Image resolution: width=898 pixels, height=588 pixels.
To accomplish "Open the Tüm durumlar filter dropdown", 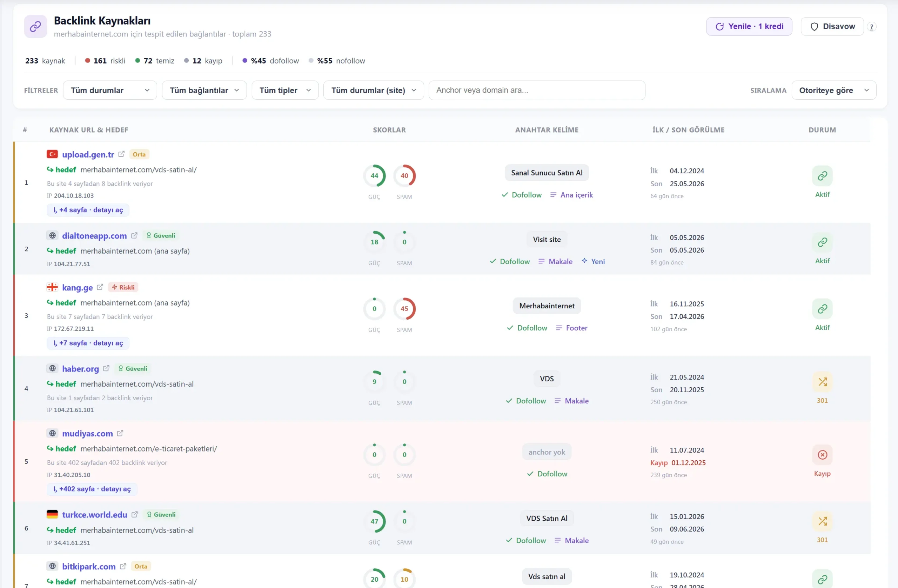I will (x=110, y=90).
